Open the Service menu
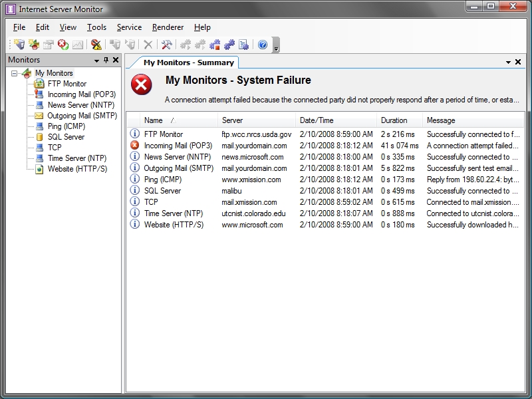Viewport: 532px width, 399px height. [x=129, y=27]
